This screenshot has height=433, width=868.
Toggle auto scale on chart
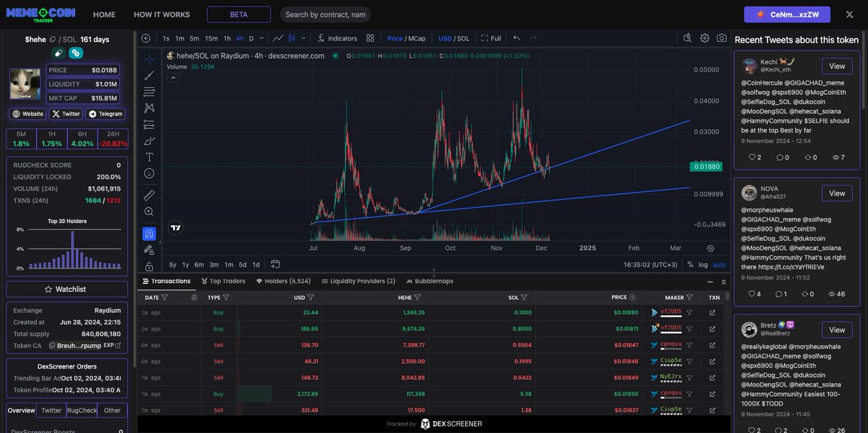pyautogui.click(x=719, y=264)
